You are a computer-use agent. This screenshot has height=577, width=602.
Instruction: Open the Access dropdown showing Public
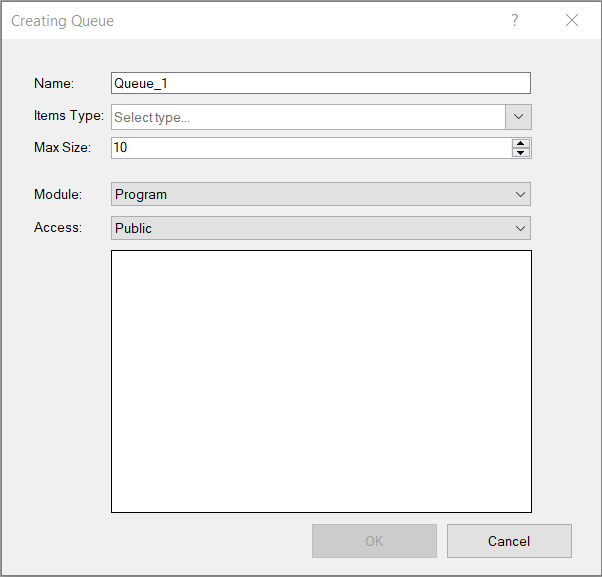tap(310, 228)
